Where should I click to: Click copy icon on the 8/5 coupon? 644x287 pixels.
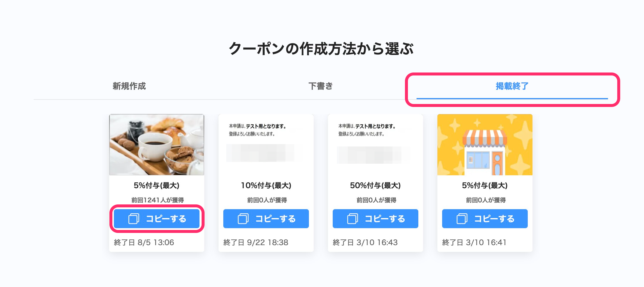(133, 219)
